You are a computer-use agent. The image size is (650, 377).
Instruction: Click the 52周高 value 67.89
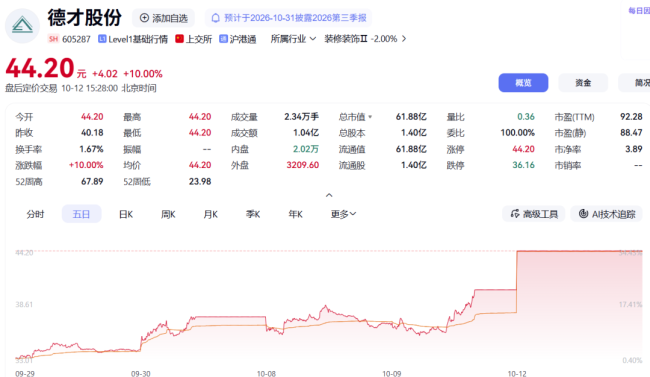click(x=92, y=181)
